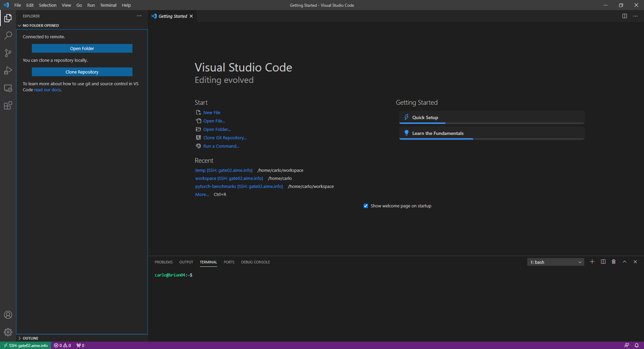Kill the terminal with trash icon
The width and height of the screenshot is (644, 349).
614,262
